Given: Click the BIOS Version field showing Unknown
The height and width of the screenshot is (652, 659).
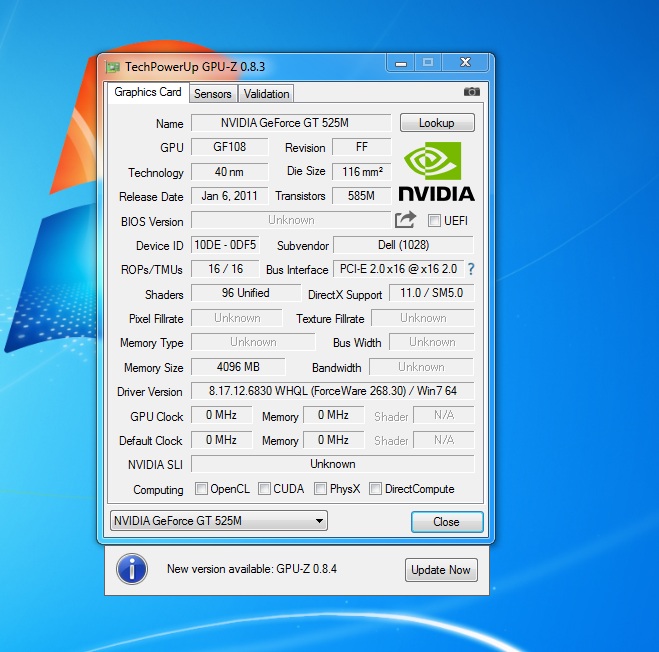Looking at the screenshot, I should tap(291, 220).
